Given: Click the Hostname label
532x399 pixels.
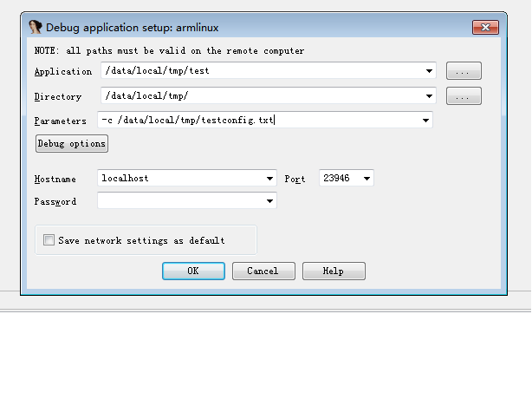Looking at the screenshot, I should 55,179.
